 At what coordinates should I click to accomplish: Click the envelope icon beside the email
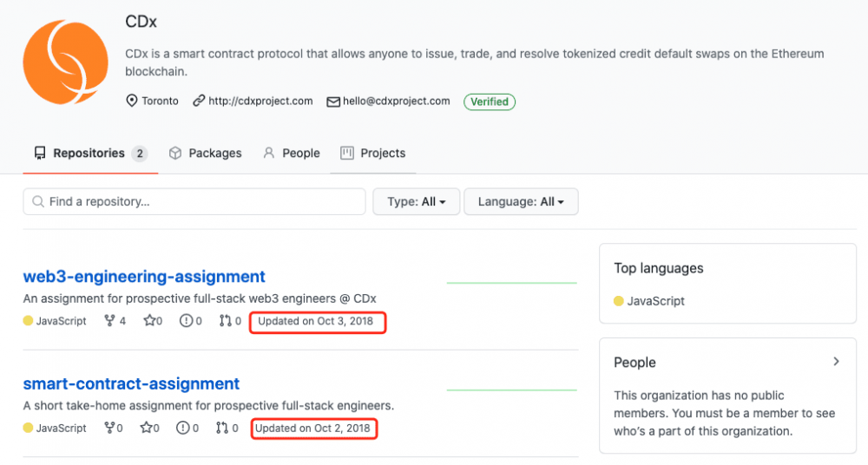(x=332, y=102)
